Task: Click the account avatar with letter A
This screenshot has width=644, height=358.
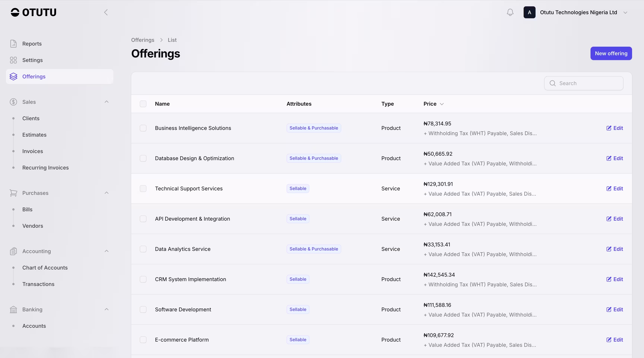Action: coord(529,12)
